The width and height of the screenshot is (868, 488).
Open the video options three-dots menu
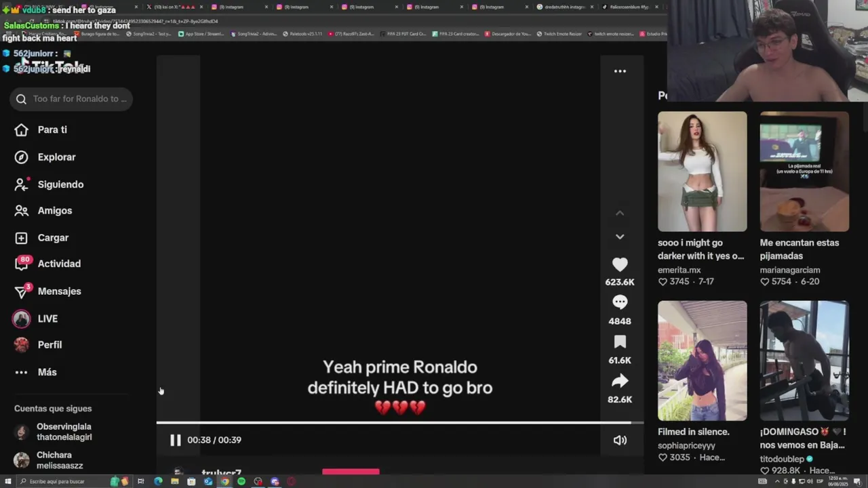[x=620, y=71]
